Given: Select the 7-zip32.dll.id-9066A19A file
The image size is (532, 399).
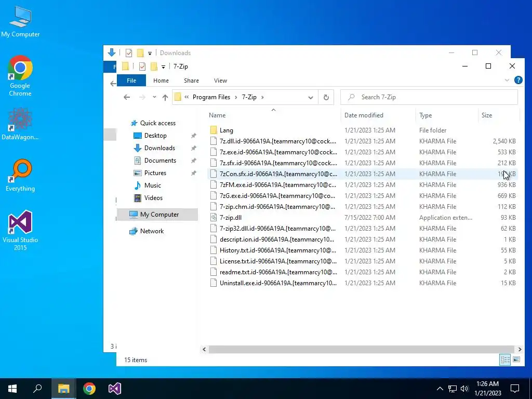Looking at the screenshot, I should [362, 229].
